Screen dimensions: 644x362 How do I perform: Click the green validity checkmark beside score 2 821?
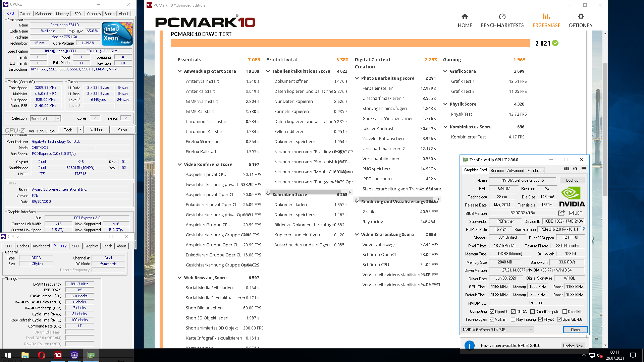pyautogui.click(x=555, y=43)
